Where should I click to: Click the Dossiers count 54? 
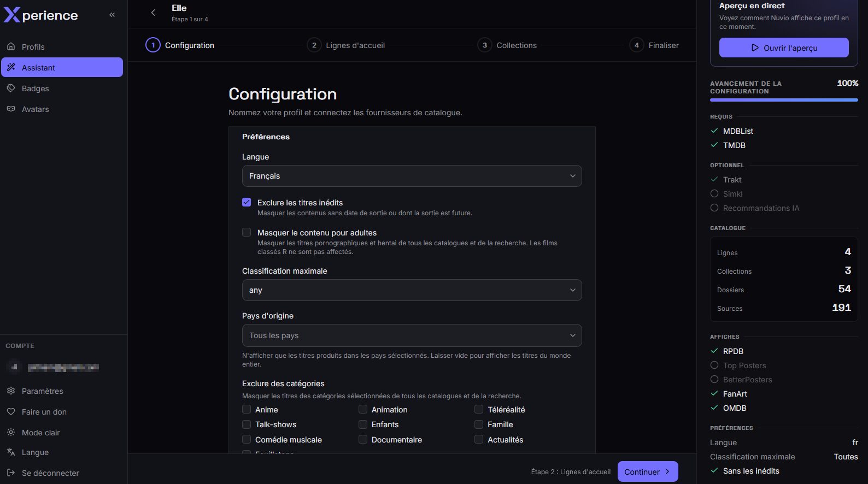pyautogui.click(x=844, y=289)
